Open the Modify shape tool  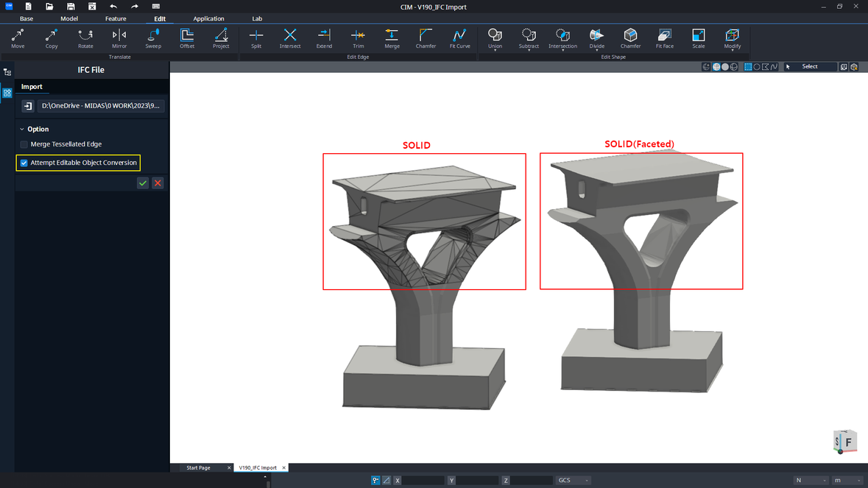(733, 39)
